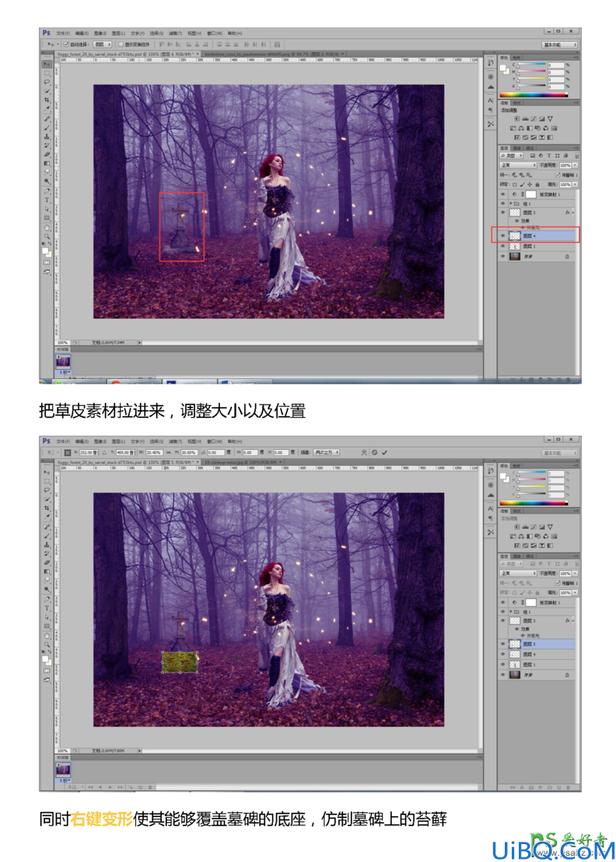Open opacity 100% dropdown arrow in first screenshot
The image size is (616, 862).
pos(576,166)
